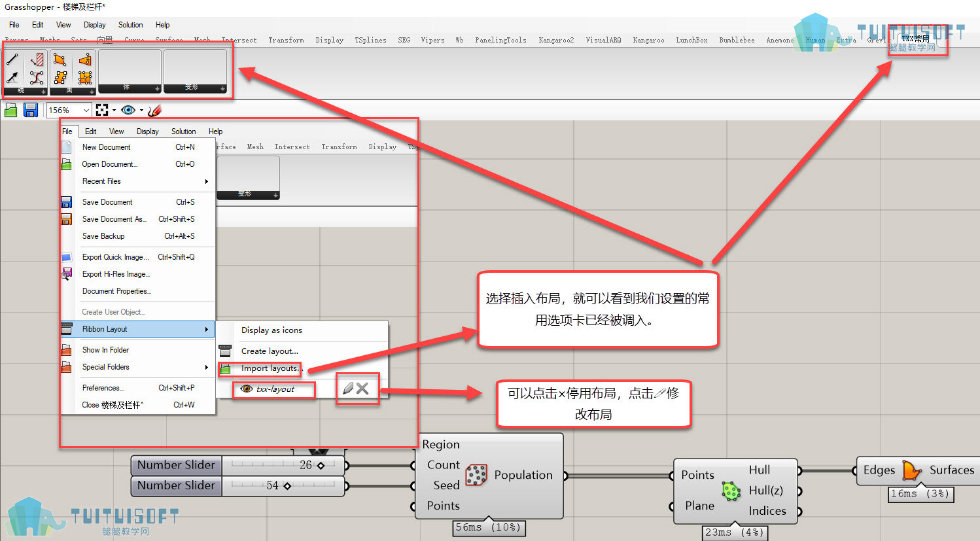980x541 pixels.
Task: Click the pencil icon to edit txx-layout
Action: (348, 389)
